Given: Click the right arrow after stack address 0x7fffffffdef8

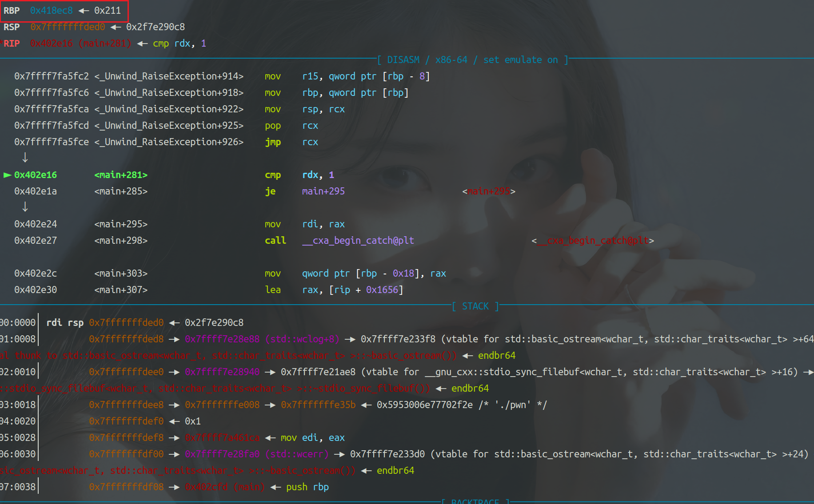Looking at the screenshot, I should tap(174, 438).
